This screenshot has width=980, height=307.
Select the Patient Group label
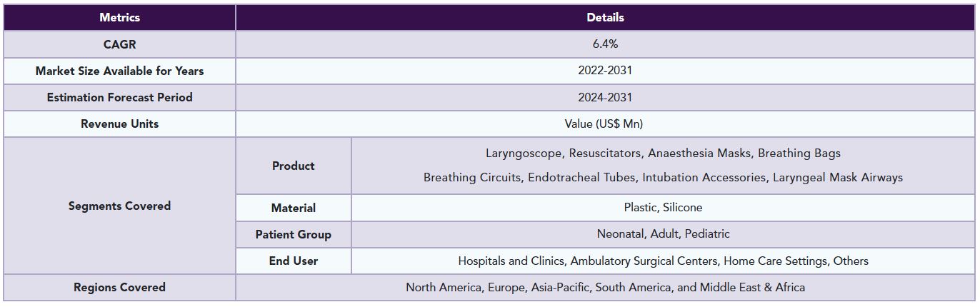[x=293, y=234]
